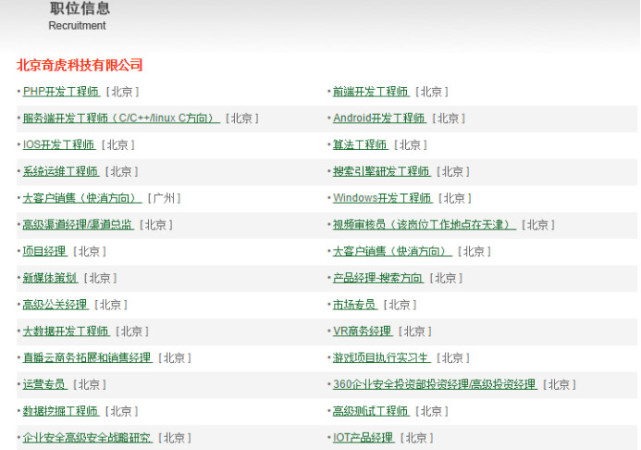Open the 高级测试工程师 job link

pyautogui.click(x=371, y=411)
